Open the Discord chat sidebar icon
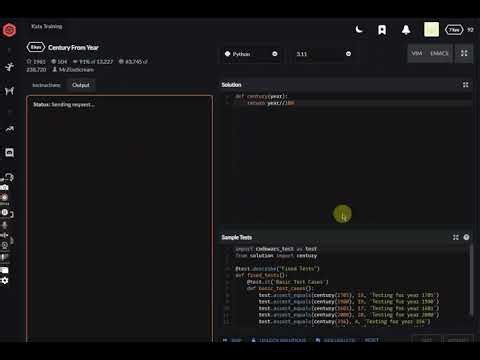This screenshot has height=360, width=480. click(x=9, y=153)
